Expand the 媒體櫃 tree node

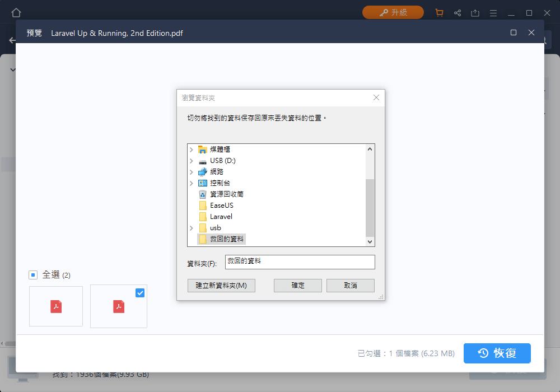(192, 149)
